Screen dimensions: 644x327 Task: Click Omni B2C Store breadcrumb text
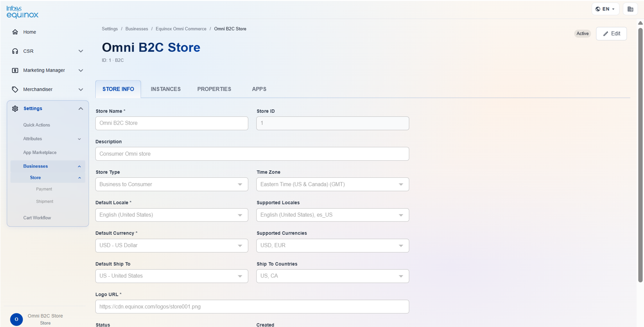(230, 29)
